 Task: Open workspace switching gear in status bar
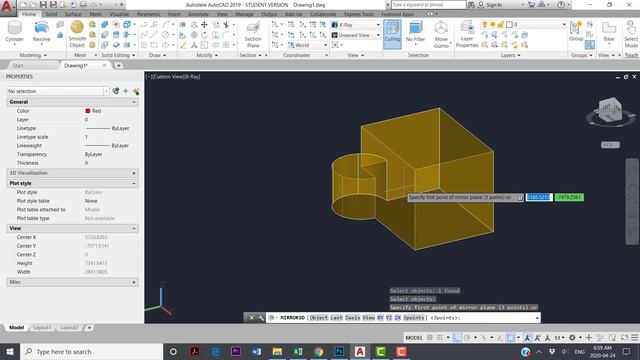(572, 338)
